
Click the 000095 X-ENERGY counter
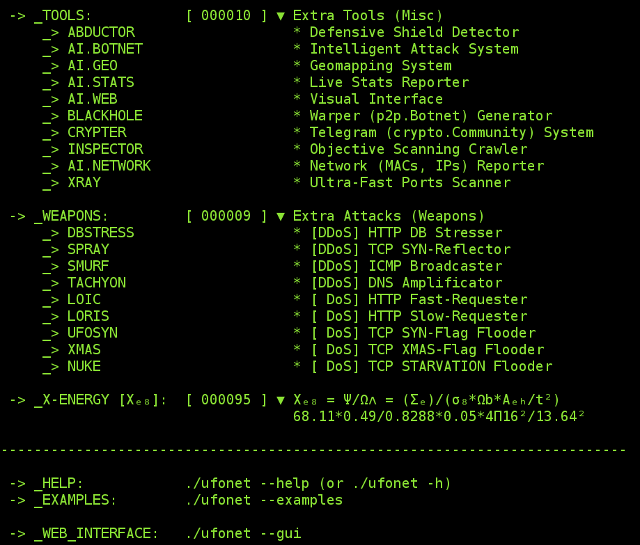(x=226, y=400)
